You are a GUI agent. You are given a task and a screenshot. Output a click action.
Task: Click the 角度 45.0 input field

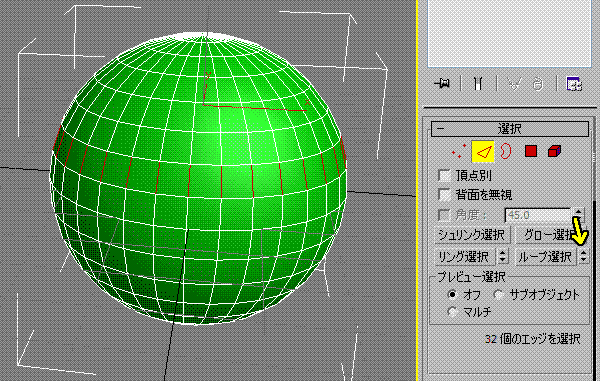click(538, 215)
